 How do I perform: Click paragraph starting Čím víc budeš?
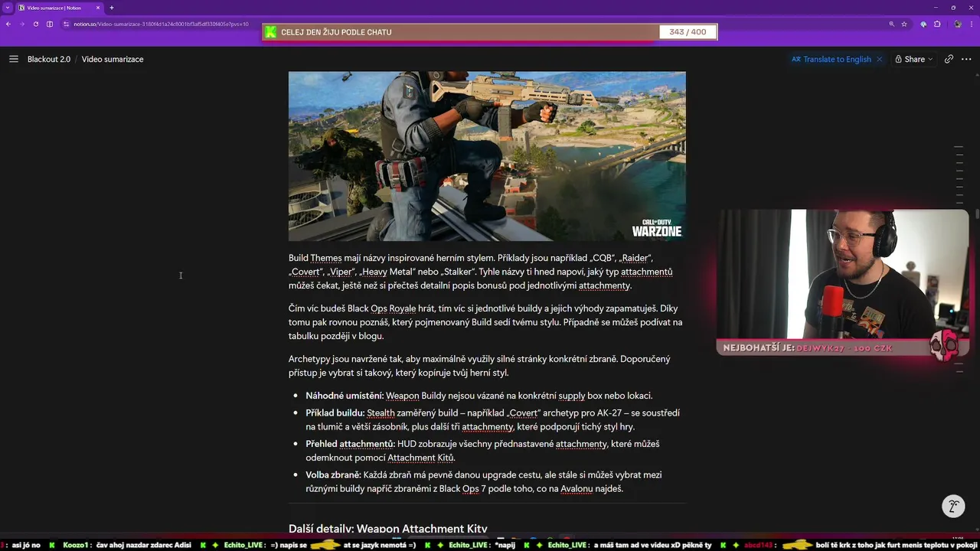click(x=485, y=322)
